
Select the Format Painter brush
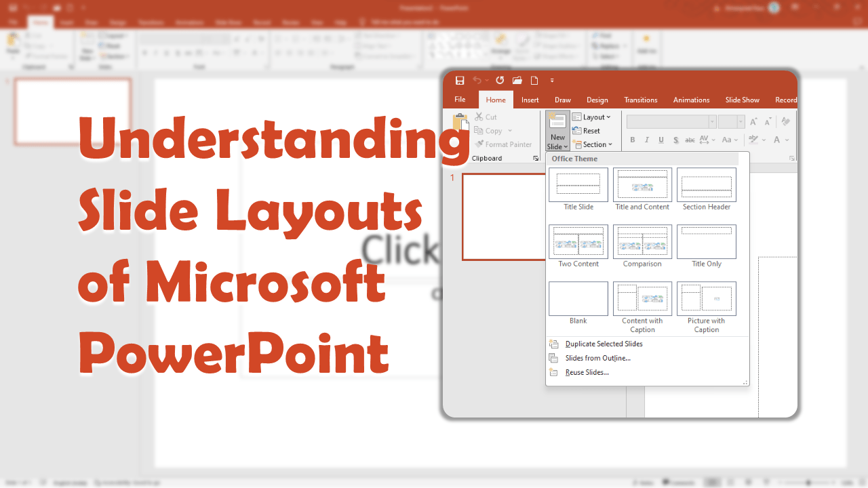point(479,144)
